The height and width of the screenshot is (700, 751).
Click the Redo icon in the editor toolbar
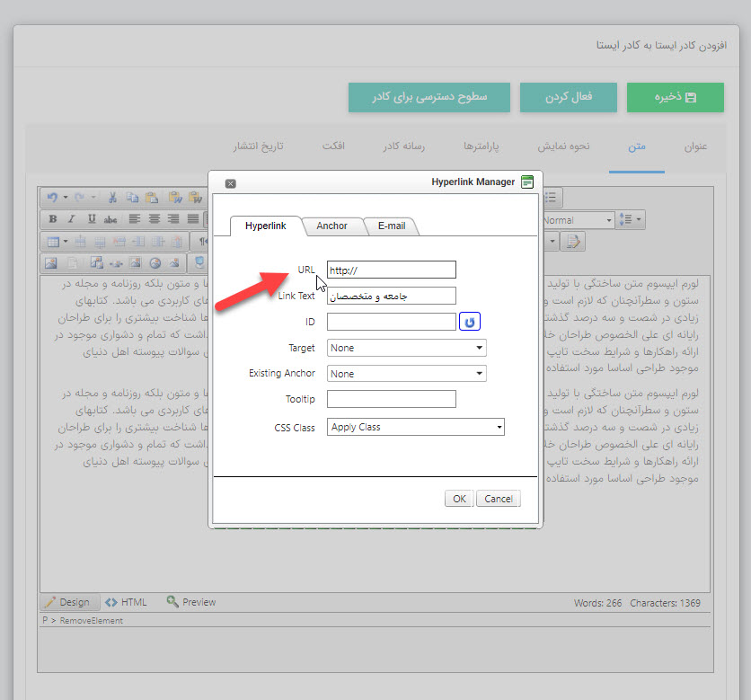coord(78,197)
